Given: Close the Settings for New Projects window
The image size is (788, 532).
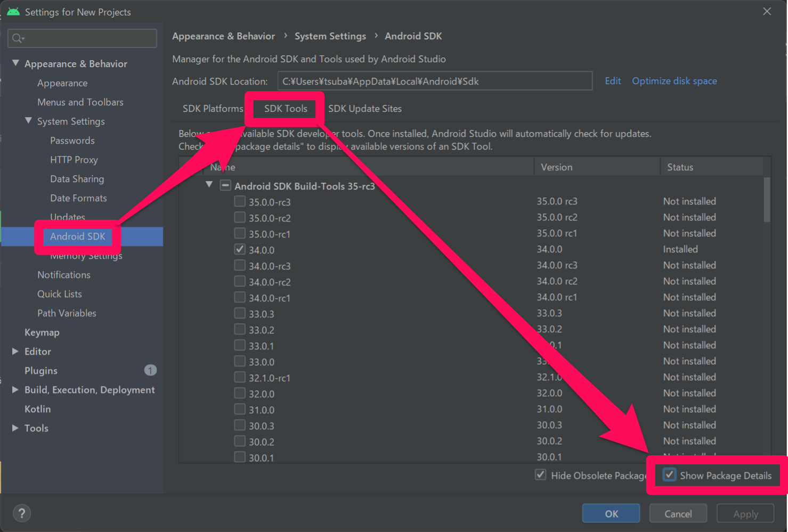Looking at the screenshot, I should (x=767, y=11).
